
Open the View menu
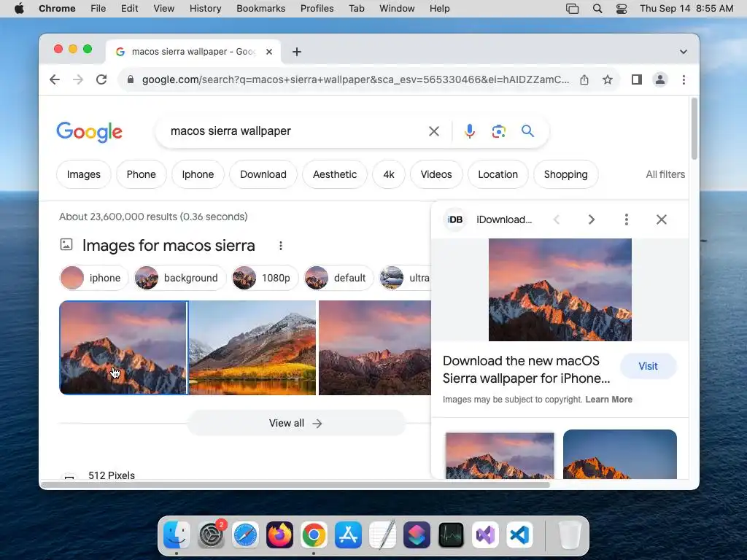[163, 9]
